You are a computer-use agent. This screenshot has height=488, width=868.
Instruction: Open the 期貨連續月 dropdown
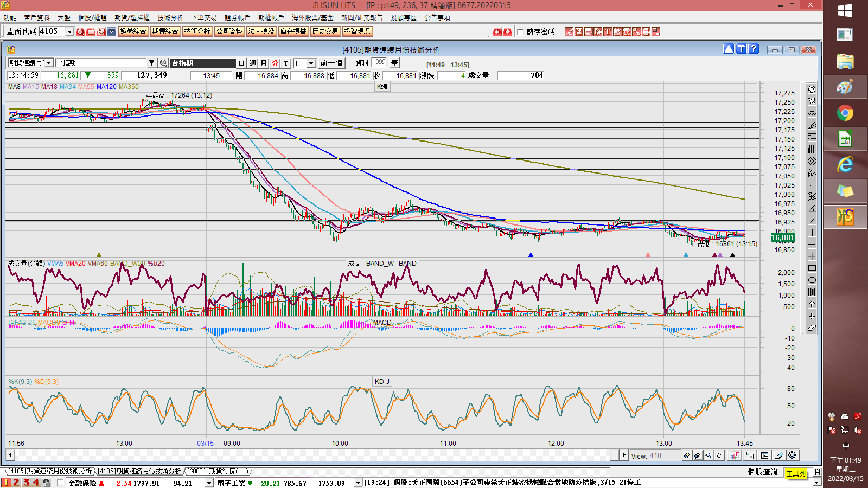tap(49, 63)
